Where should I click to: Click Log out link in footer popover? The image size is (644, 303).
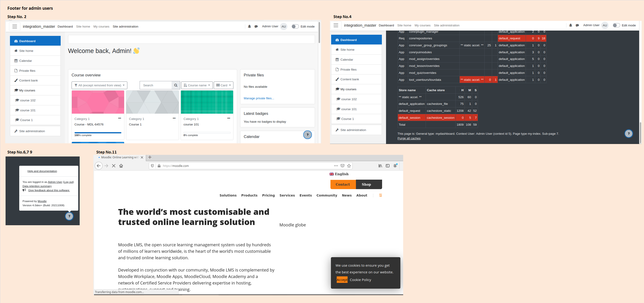(69, 182)
